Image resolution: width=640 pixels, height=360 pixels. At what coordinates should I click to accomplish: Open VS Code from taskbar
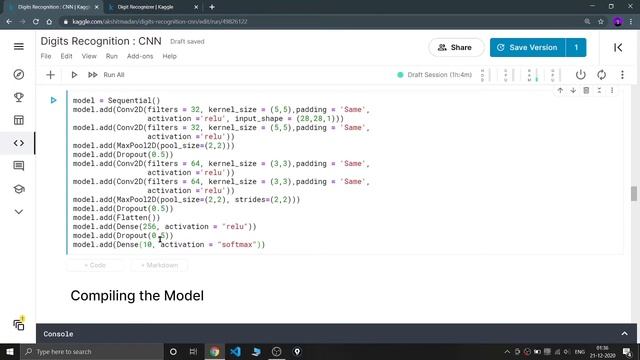click(x=235, y=351)
